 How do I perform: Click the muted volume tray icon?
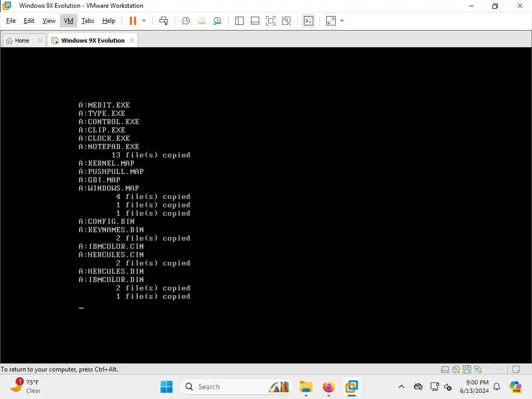(x=447, y=387)
